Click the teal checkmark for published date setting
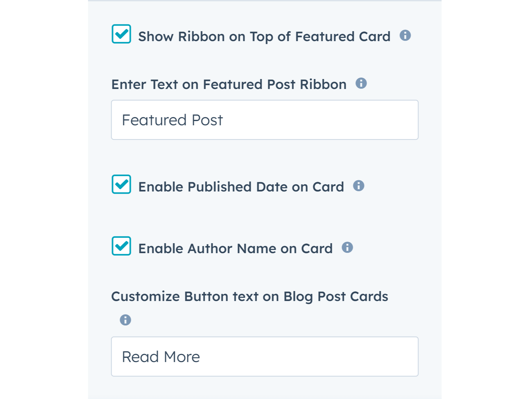532x399 pixels. click(x=121, y=184)
